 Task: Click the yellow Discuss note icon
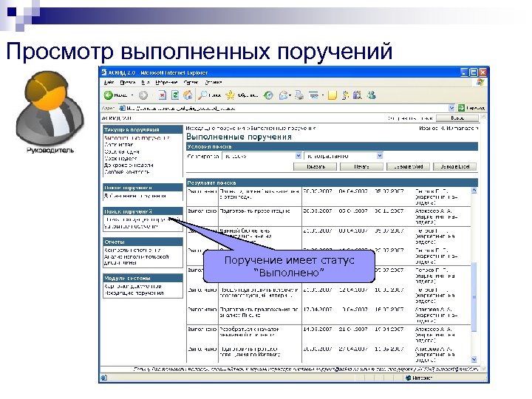pyautogui.click(x=332, y=95)
